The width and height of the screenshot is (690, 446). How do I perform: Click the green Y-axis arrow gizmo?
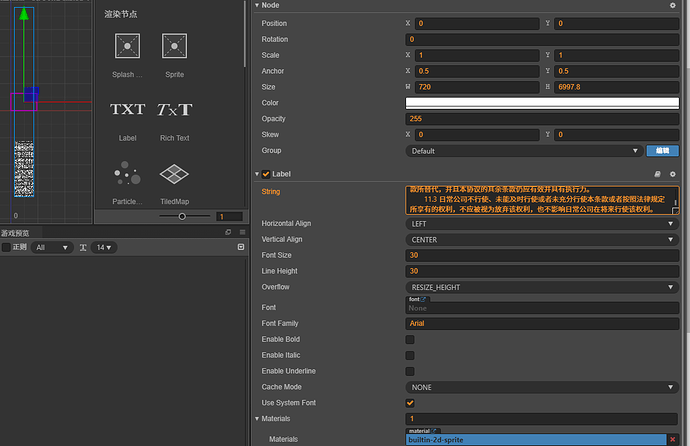point(24,14)
